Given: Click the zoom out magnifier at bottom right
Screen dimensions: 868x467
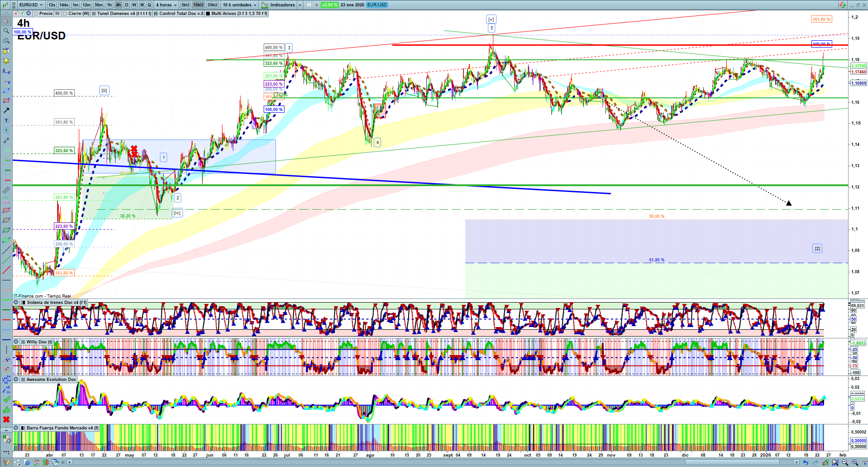Looking at the screenshot, I should [845, 462].
